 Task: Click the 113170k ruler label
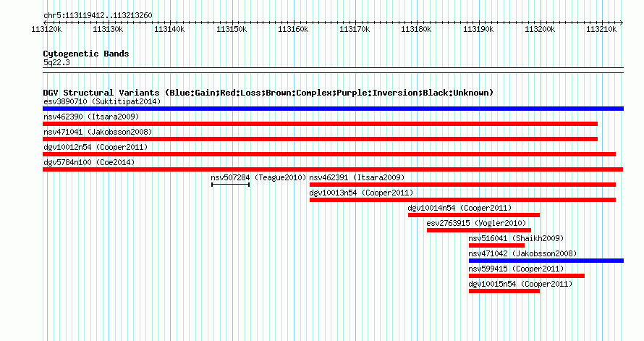355,29
